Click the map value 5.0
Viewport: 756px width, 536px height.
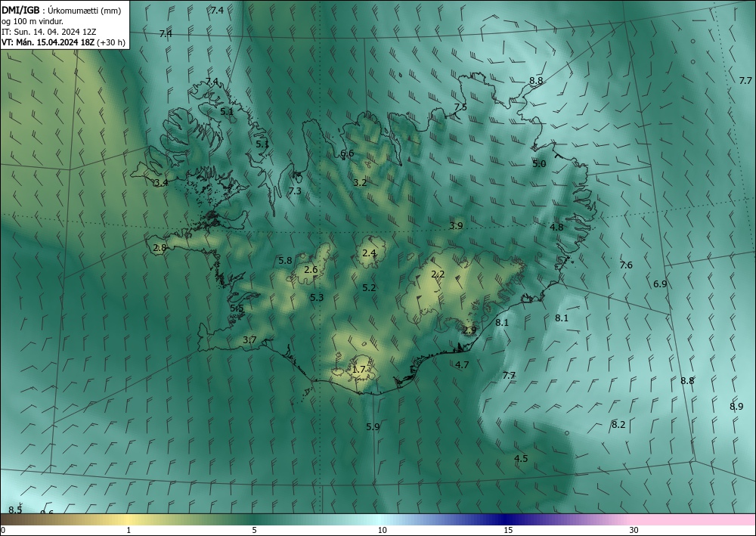point(539,164)
